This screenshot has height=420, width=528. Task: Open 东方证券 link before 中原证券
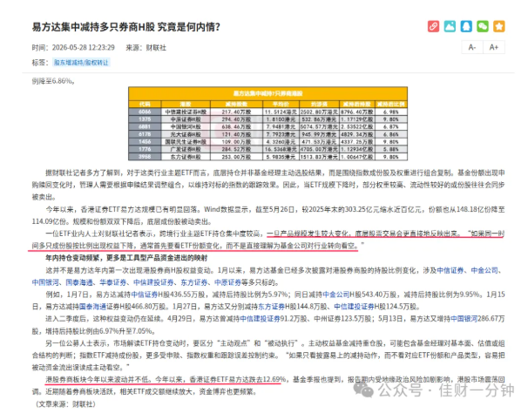point(194,282)
